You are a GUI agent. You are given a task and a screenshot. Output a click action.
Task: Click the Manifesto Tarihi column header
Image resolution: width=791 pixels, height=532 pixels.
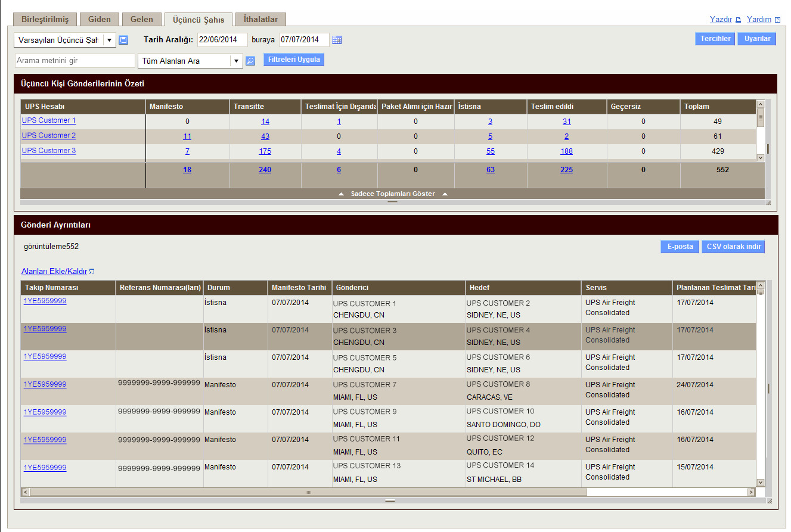click(x=300, y=288)
